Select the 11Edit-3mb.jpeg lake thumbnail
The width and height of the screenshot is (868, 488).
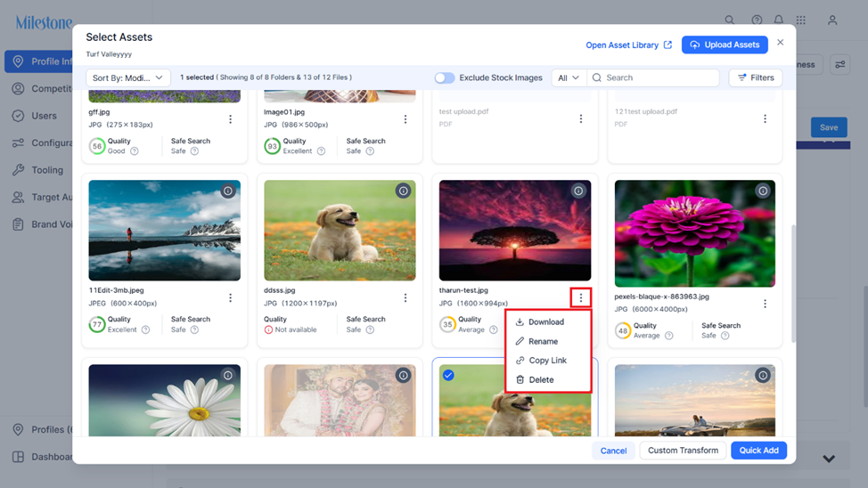coord(164,230)
